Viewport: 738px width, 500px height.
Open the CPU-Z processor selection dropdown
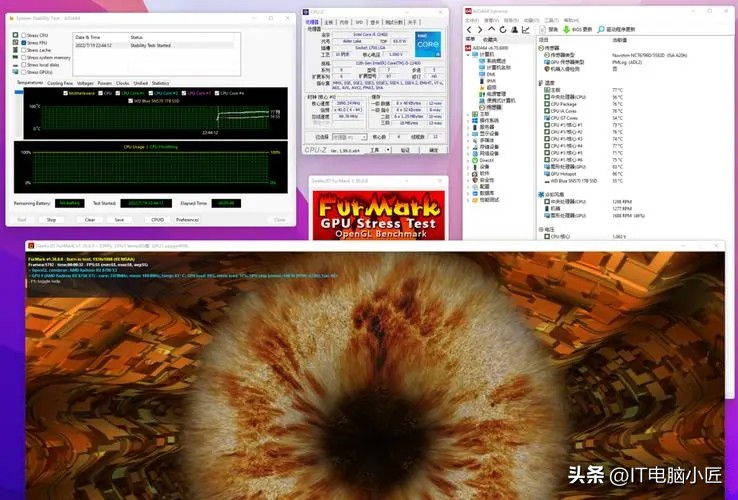coord(364,137)
